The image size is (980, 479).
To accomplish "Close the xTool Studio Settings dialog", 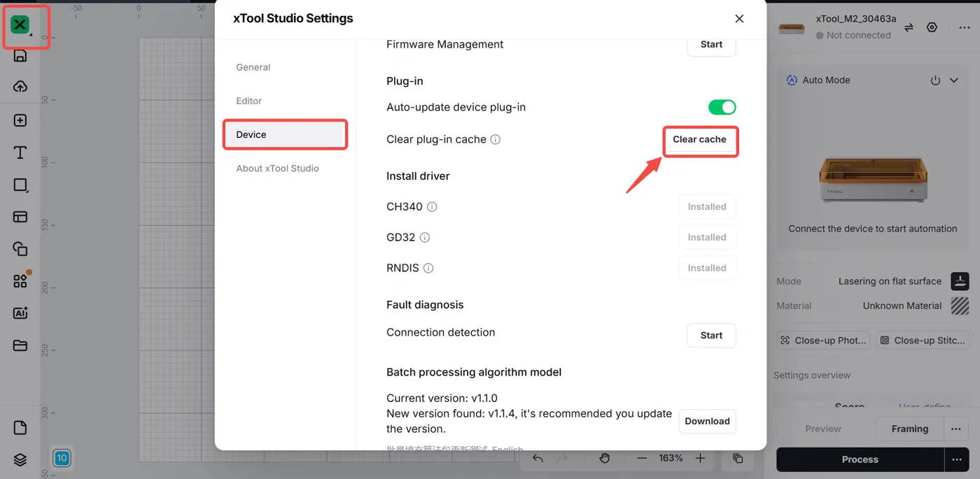I will [739, 19].
